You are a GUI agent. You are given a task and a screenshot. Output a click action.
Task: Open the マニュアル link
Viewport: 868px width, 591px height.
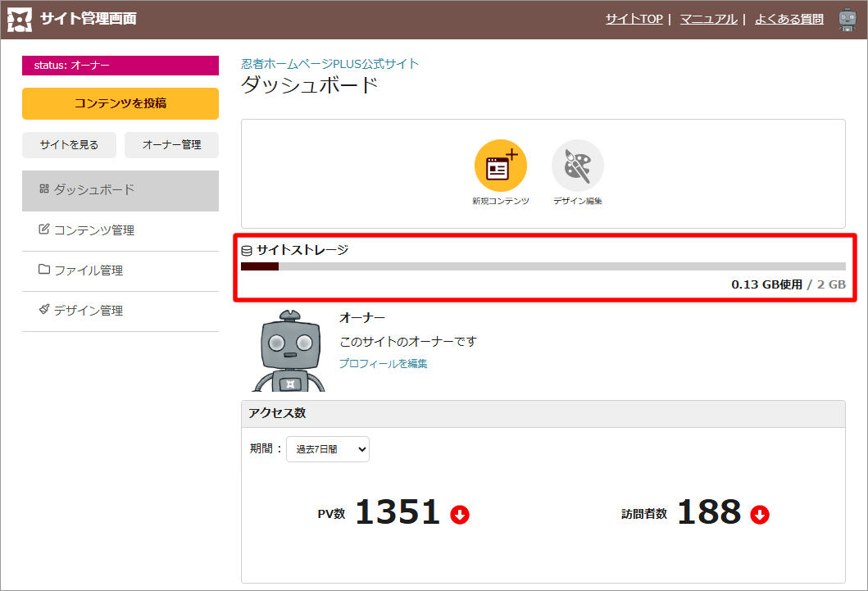tap(708, 19)
